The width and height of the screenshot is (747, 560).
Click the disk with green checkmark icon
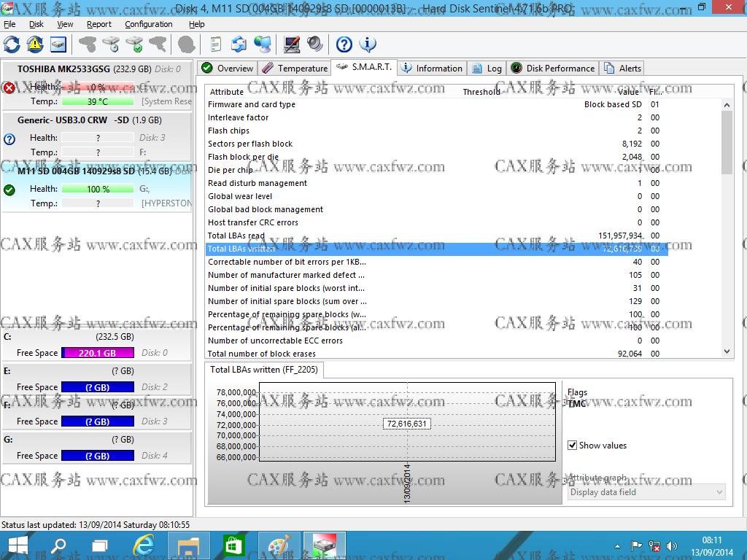[134, 44]
